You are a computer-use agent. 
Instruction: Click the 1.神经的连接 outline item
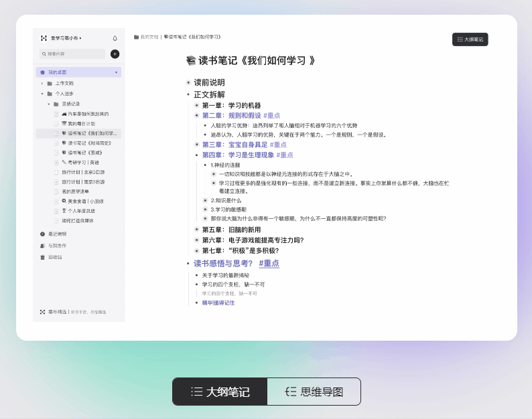(x=225, y=165)
